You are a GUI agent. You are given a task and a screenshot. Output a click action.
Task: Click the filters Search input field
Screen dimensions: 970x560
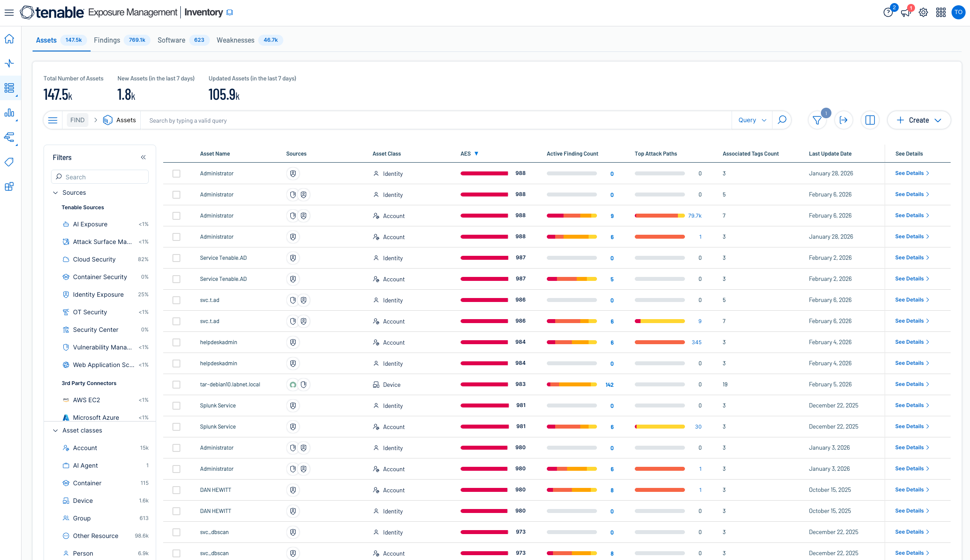click(100, 177)
